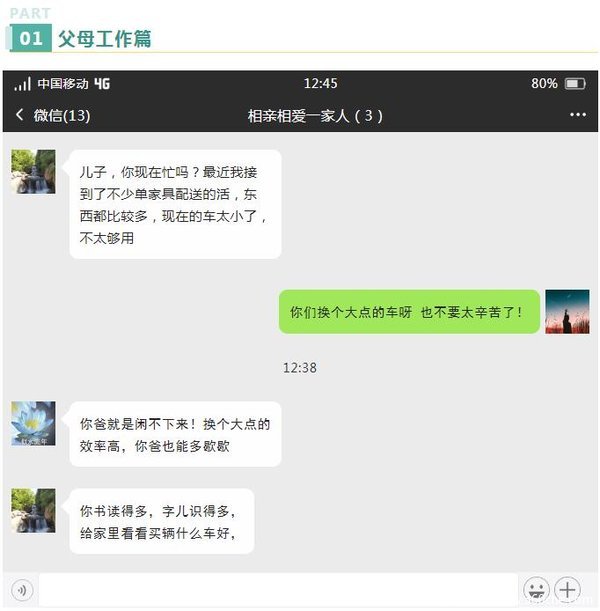
Task: Tap the signal strength bars icon
Action: [22, 84]
